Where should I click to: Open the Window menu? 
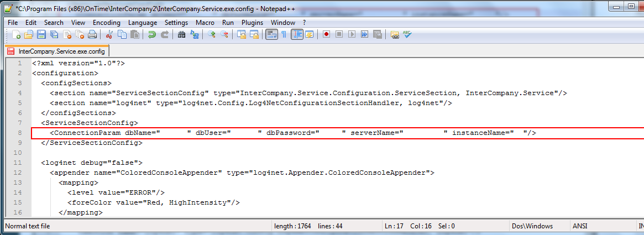(x=283, y=23)
